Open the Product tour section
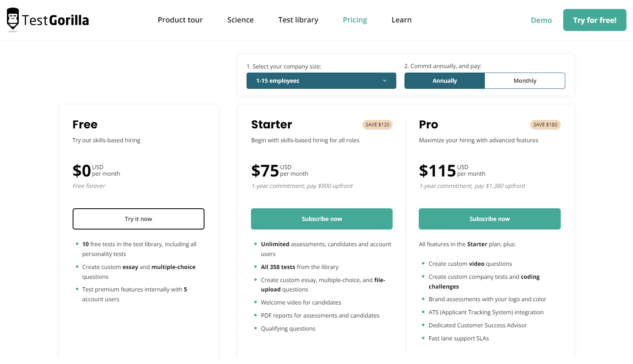 coord(180,20)
